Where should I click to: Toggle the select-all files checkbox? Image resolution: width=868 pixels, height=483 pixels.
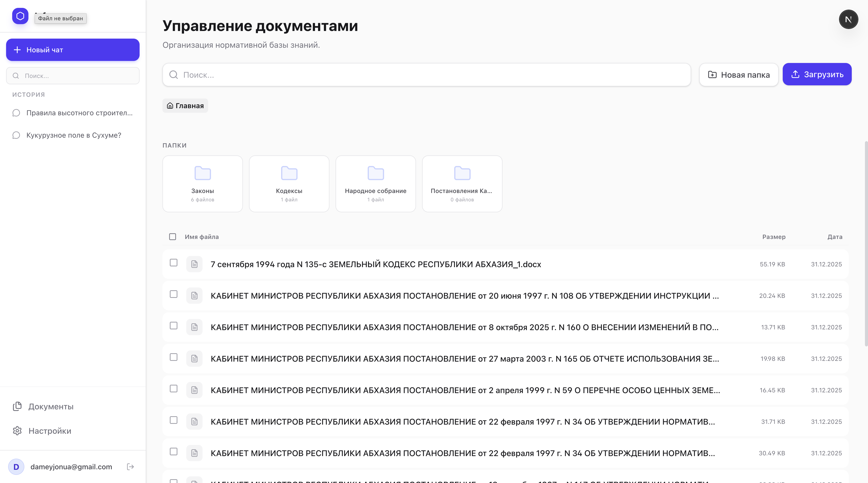click(173, 237)
